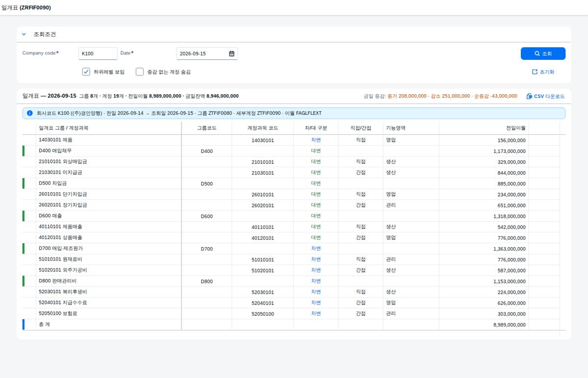Open the Date calendar picker icon
Screen dimensions: 588x378
(x=232, y=53)
